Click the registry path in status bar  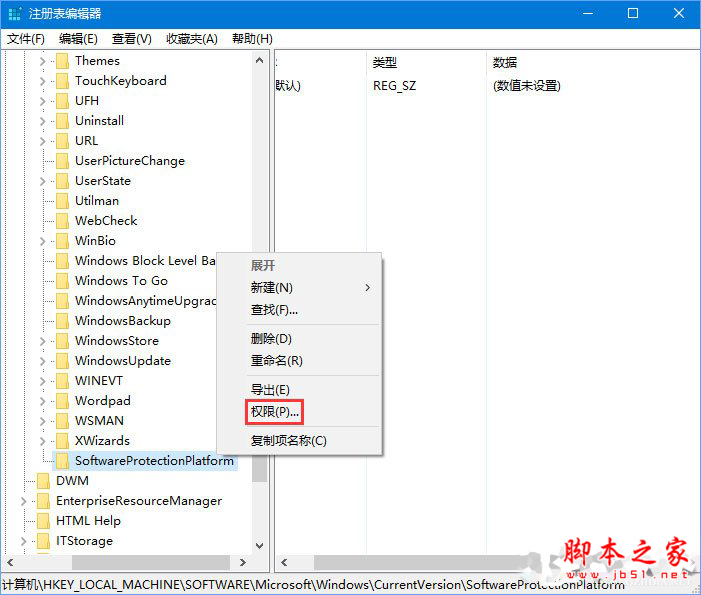(313, 585)
